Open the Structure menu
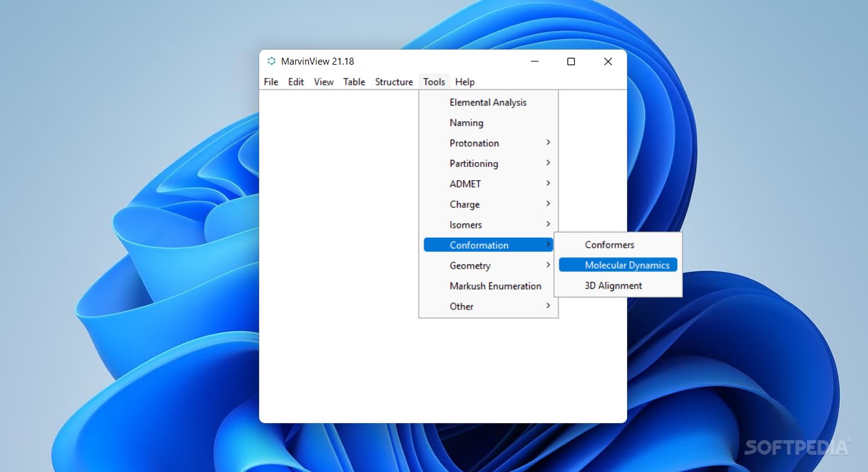Viewport: 868px width, 472px height. pos(394,82)
